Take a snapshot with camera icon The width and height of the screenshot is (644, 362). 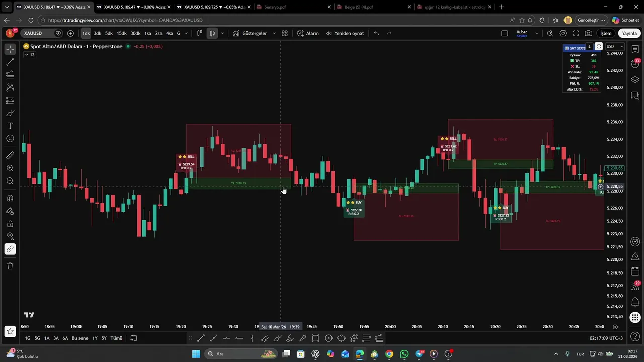(589, 33)
